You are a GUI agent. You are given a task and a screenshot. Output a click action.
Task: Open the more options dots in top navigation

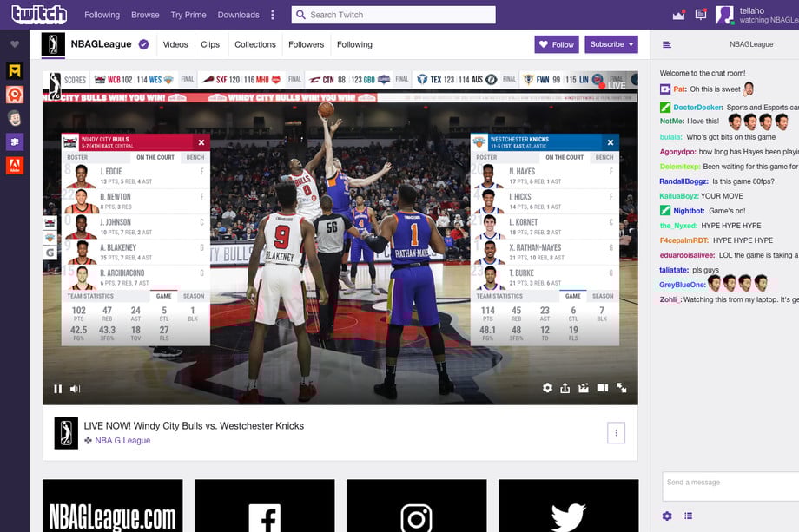[273, 15]
